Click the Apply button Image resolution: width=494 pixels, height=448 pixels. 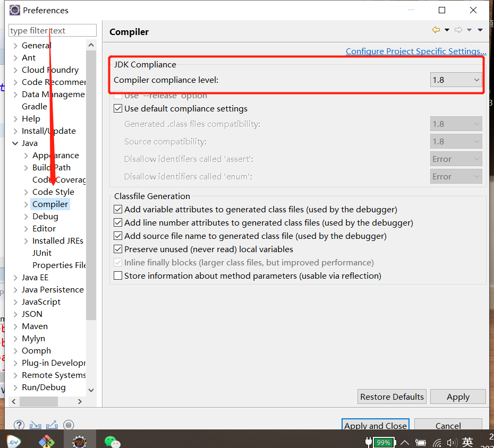[458, 397]
